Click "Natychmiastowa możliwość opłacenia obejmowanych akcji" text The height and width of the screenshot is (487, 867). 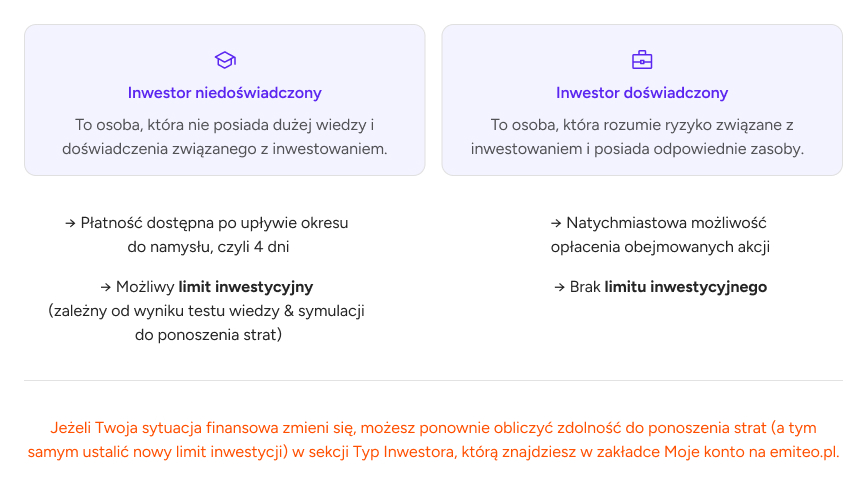(660, 235)
